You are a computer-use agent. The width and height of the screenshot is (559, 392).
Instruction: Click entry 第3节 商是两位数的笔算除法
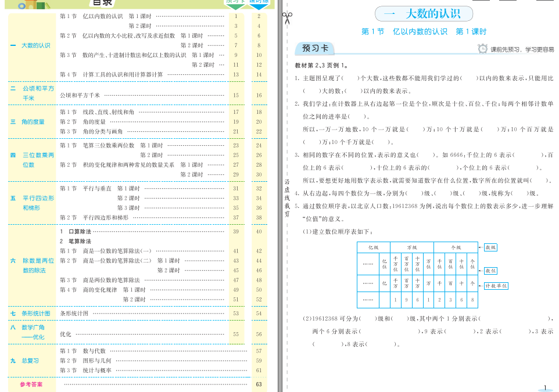pyautogui.click(x=100, y=280)
